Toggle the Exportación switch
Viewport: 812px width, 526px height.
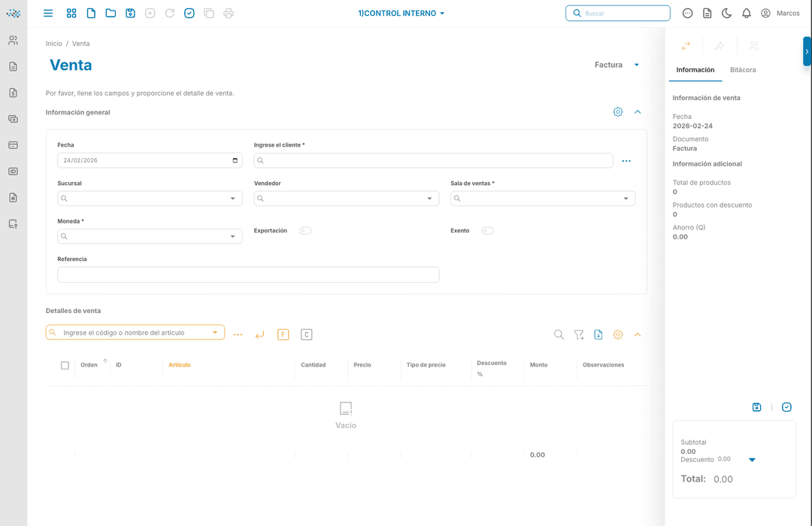tap(305, 230)
